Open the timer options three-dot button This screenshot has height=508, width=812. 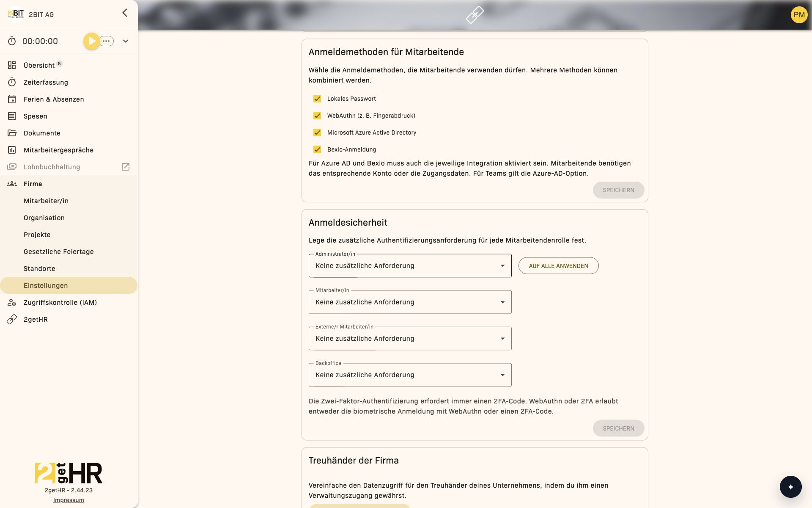[x=107, y=41]
